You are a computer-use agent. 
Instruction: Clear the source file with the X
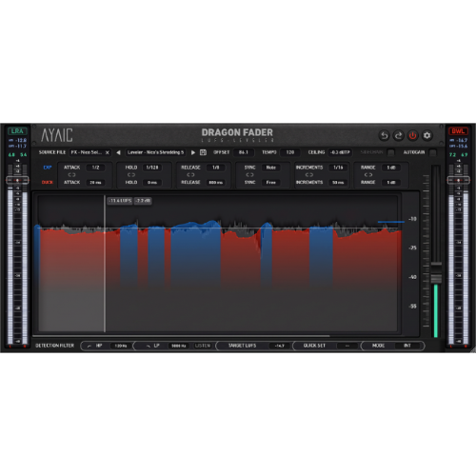[x=108, y=152]
